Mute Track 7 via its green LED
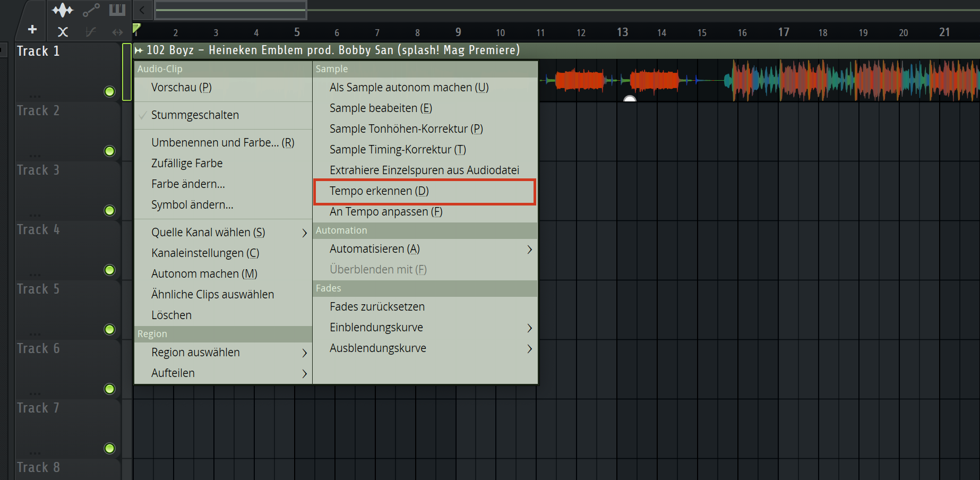This screenshot has height=480, width=980. tap(109, 448)
